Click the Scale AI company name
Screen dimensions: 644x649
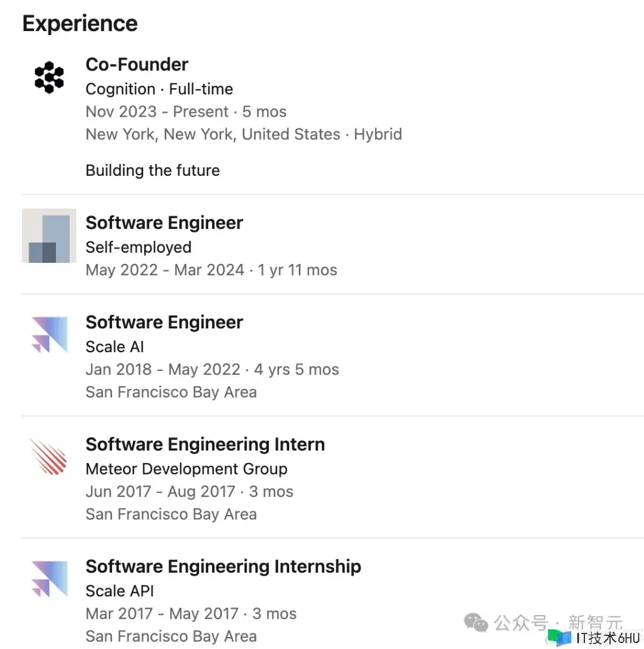(115, 347)
